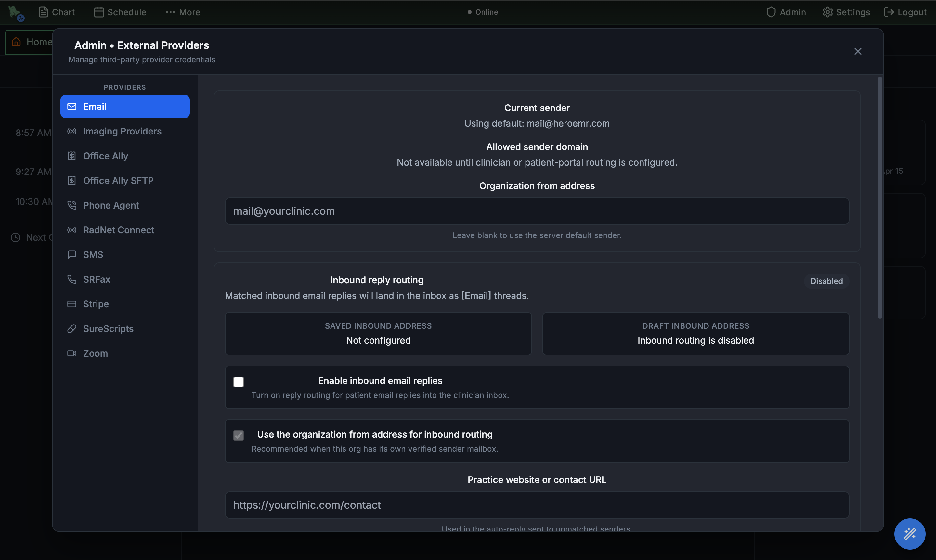Screen dimensions: 936x560
Task: Show Zoom provider settings
Action: click(125, 354)
